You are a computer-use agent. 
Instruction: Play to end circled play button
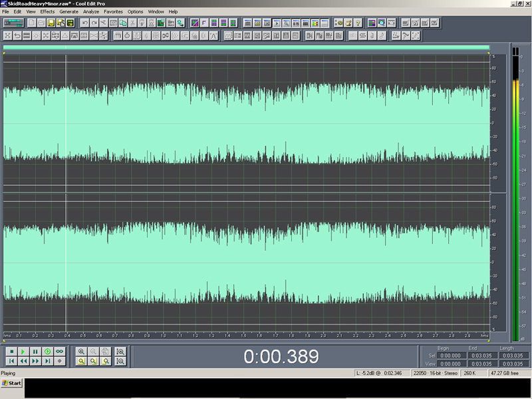tap(47, 352)
